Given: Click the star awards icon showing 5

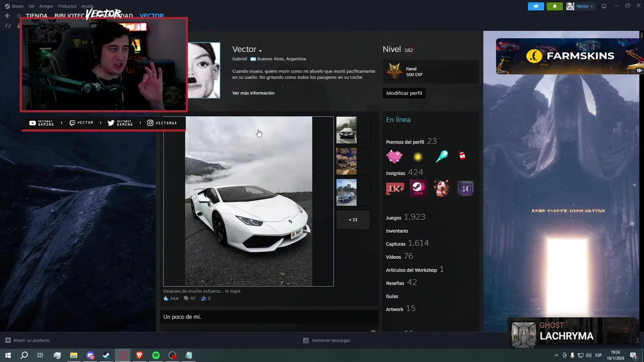Looking at the screenshot, I should pos(204,298).
